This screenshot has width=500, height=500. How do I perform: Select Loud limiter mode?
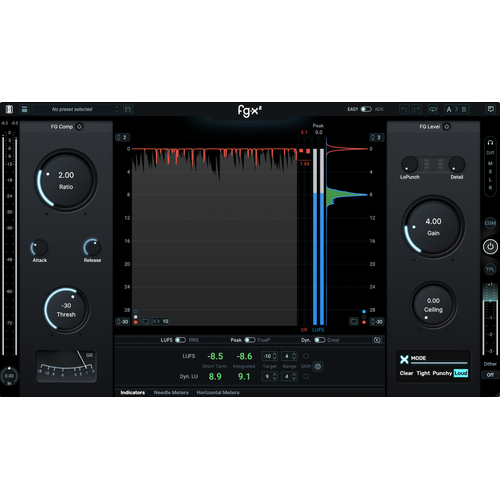point(461,373)
